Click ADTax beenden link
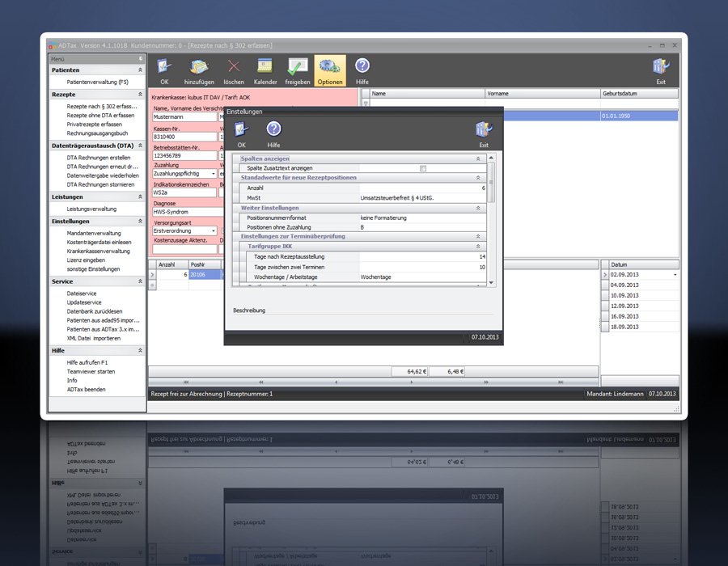The height and width of the screenshot is (566, 728). pos(87,390)
